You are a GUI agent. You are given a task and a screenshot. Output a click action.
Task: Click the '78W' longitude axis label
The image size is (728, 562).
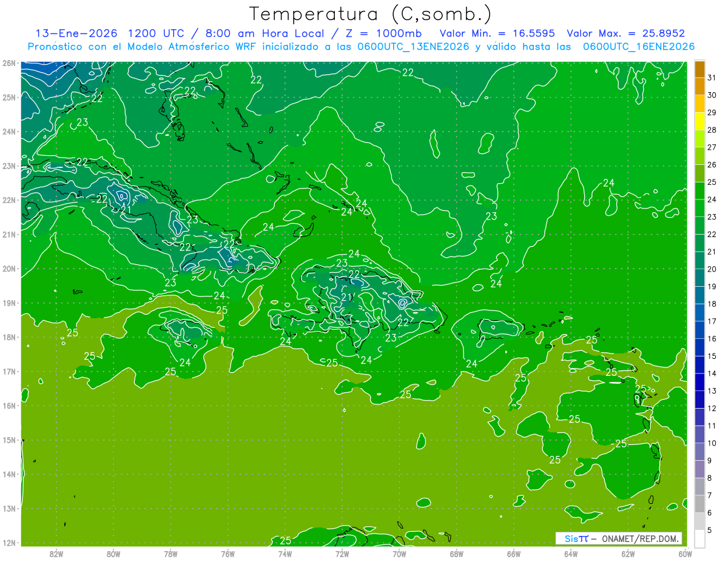click(x=170, y=554)
